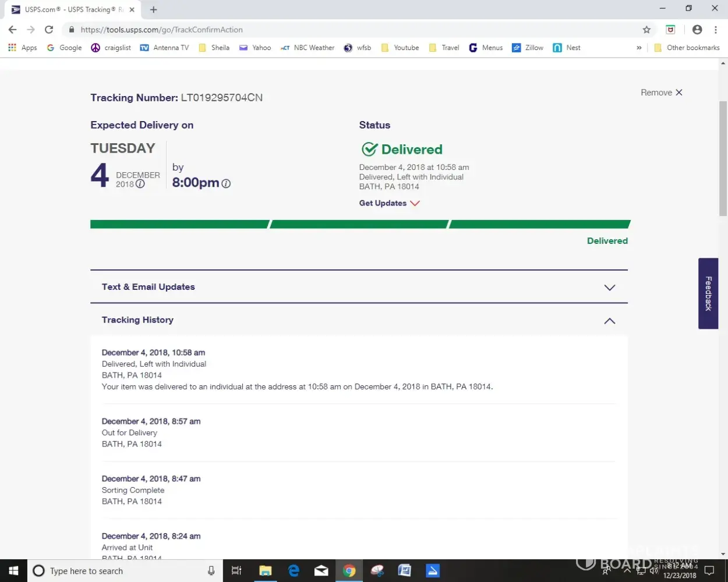
Task: Click the page vertical scrollbar thumb
Action: (723, 158)
